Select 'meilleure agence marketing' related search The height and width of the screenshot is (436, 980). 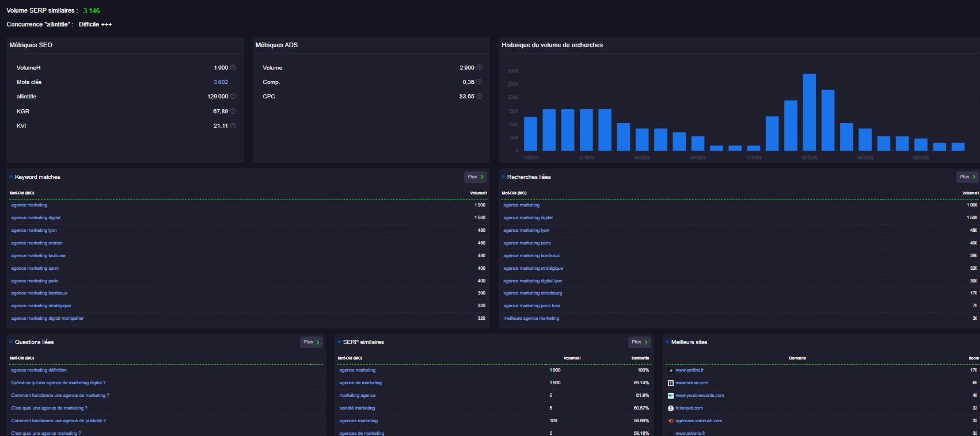[531, 319]
